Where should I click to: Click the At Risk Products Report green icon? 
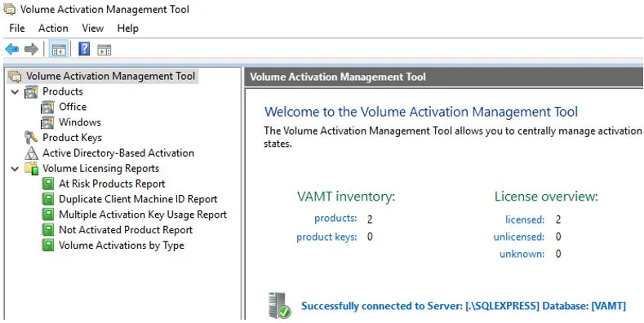pyautogui.click(x=48, y=184)
